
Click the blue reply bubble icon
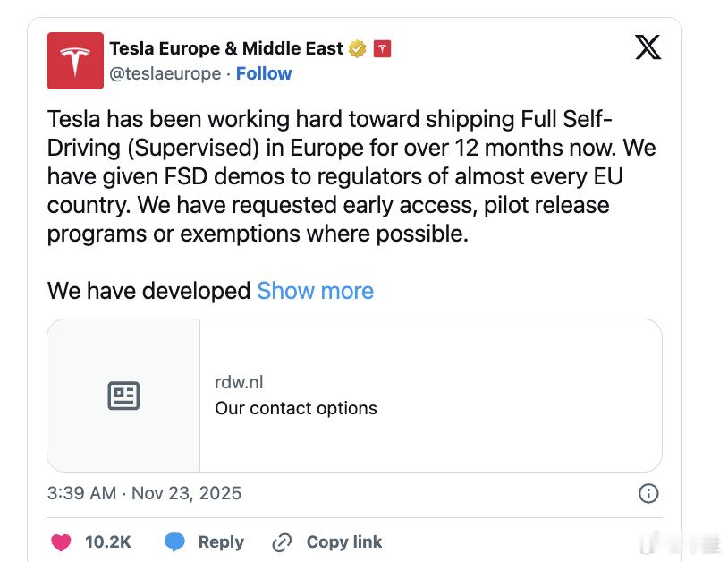(175, 541)
